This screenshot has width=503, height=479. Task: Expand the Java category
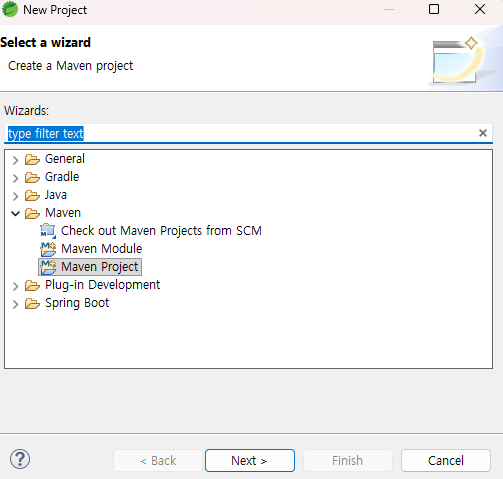pos(15,196)
